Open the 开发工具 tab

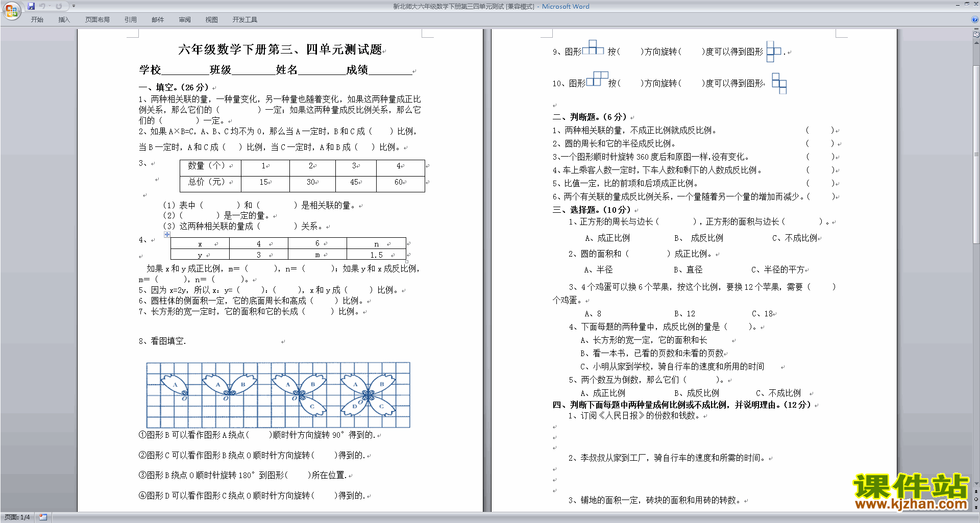coord(245,20)
